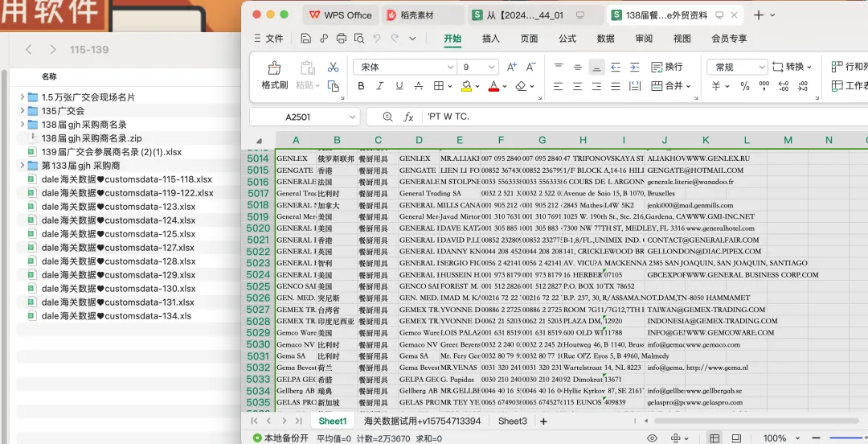Open the Name Box dropdown next to A2501
868x444 pixels.
pyautogui.click(x=352, y=117)
